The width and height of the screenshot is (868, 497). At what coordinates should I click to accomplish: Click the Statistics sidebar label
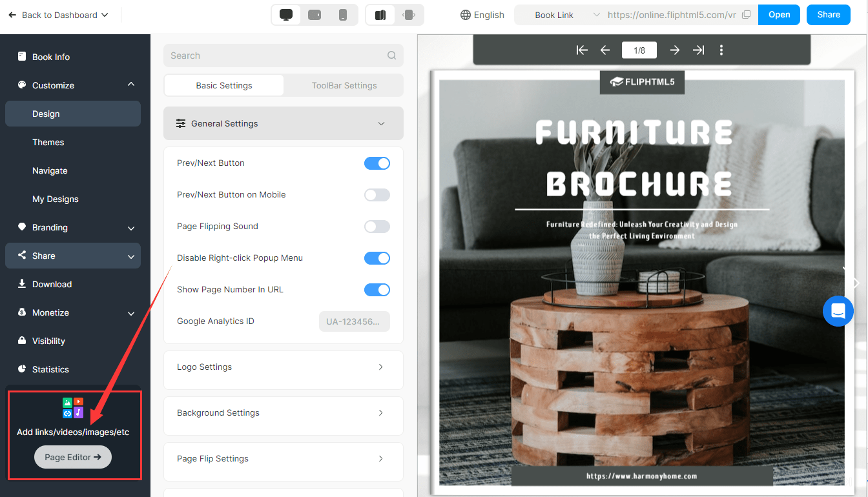coord(50,369)
